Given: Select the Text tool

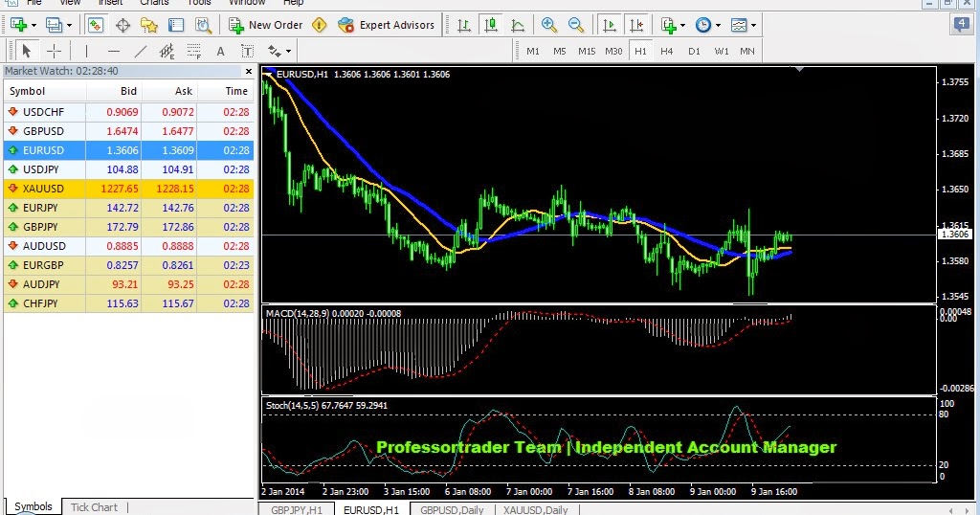Looking at the screenshot, I should point(221,52).
